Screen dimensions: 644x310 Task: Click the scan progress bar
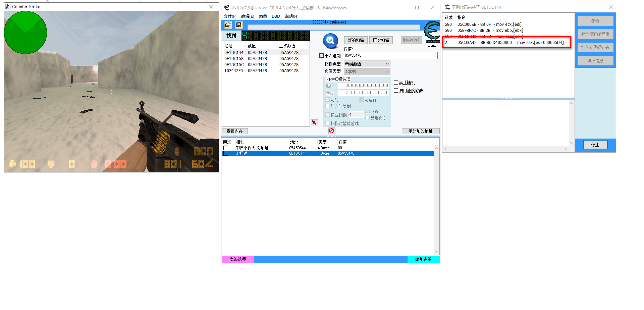tap(334, 27)
